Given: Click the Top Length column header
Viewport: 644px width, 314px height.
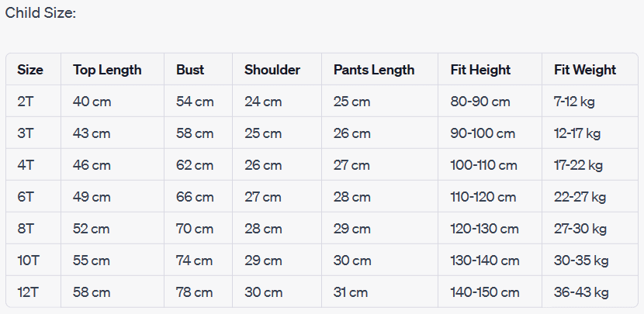Looking at the screenshot, I should pos(107,70).
